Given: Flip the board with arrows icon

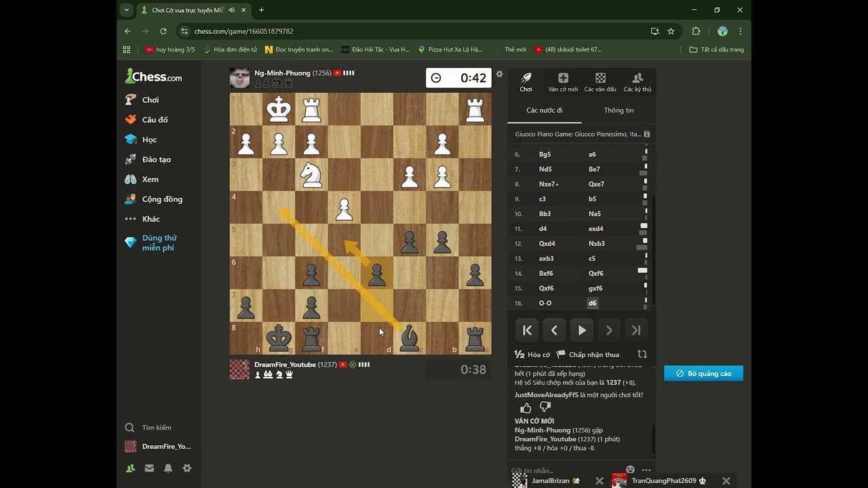Looking at the screenshot, I should [x=642, y=354].
